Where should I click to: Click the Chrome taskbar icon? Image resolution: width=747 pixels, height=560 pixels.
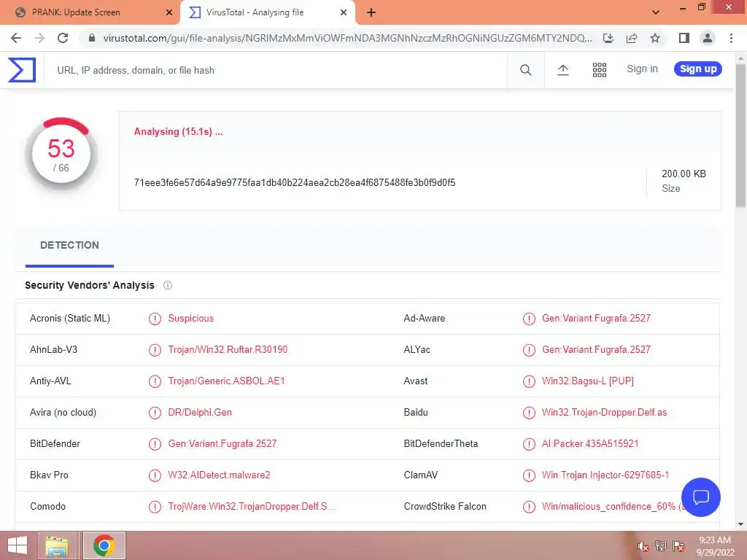click(x=104, y=545)
